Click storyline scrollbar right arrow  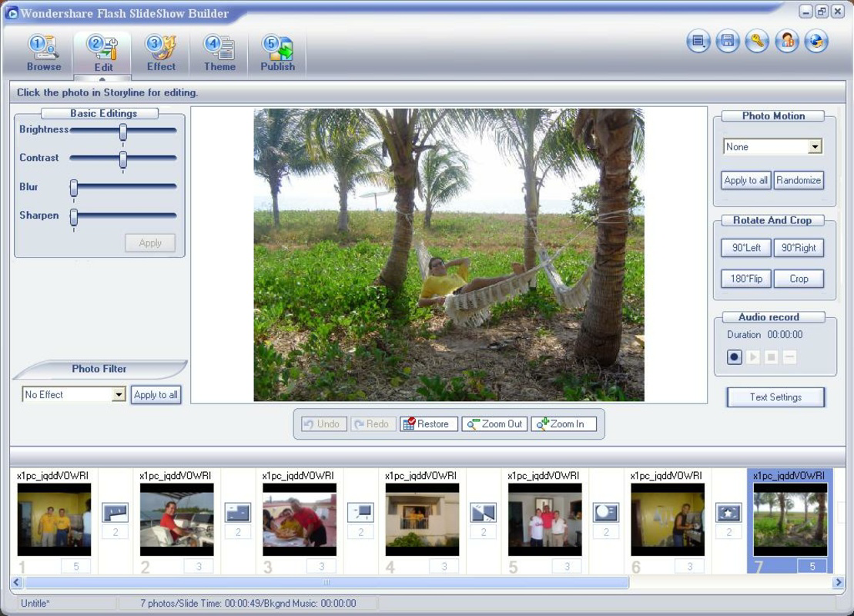pos(838,582)
